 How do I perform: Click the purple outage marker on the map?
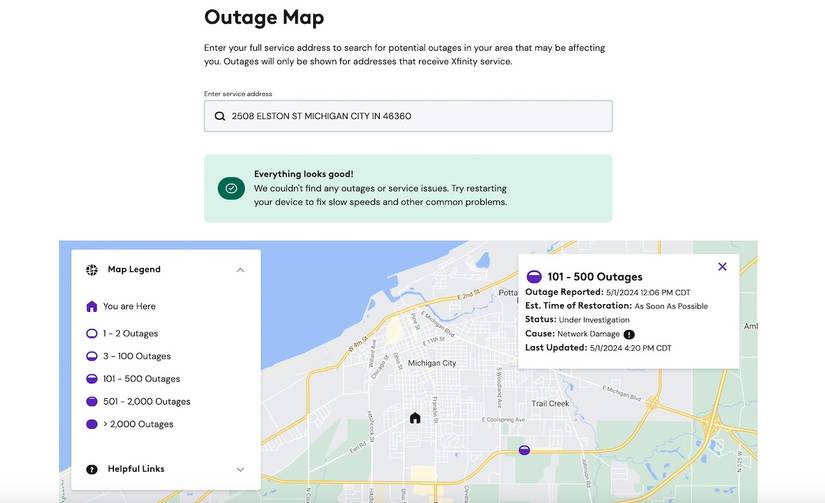click(x=524, y=450)
